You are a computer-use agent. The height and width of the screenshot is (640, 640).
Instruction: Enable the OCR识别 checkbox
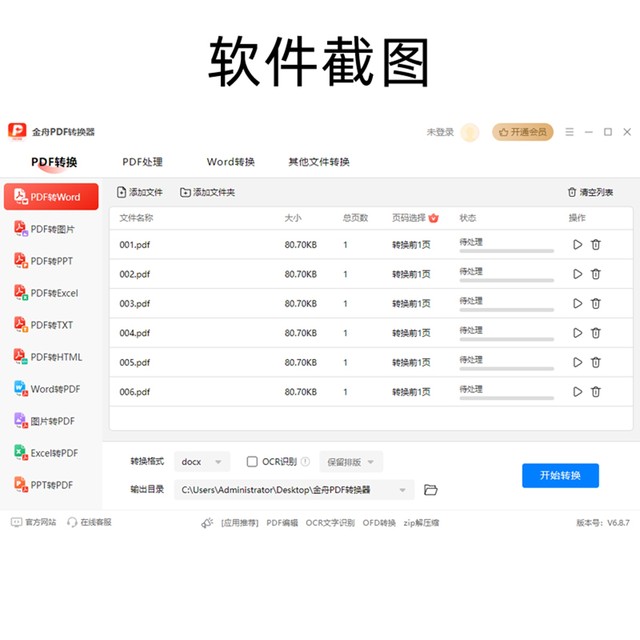click(252, 461)
